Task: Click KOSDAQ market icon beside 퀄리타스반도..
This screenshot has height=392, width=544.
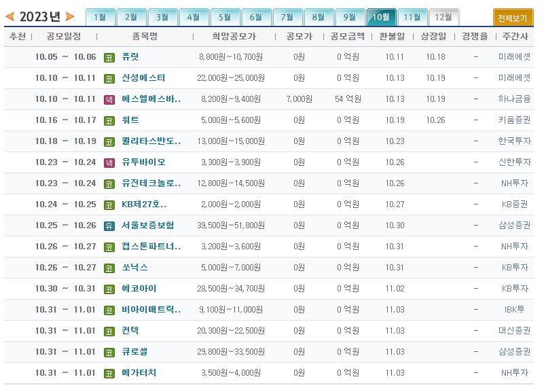Action: point(109,142)
